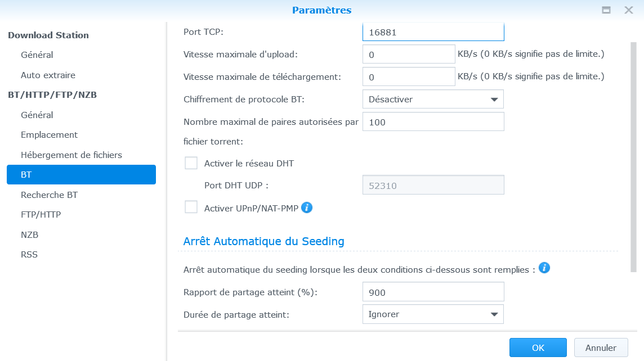Switch to the Recherche BT section

click(x=49, y=195)
